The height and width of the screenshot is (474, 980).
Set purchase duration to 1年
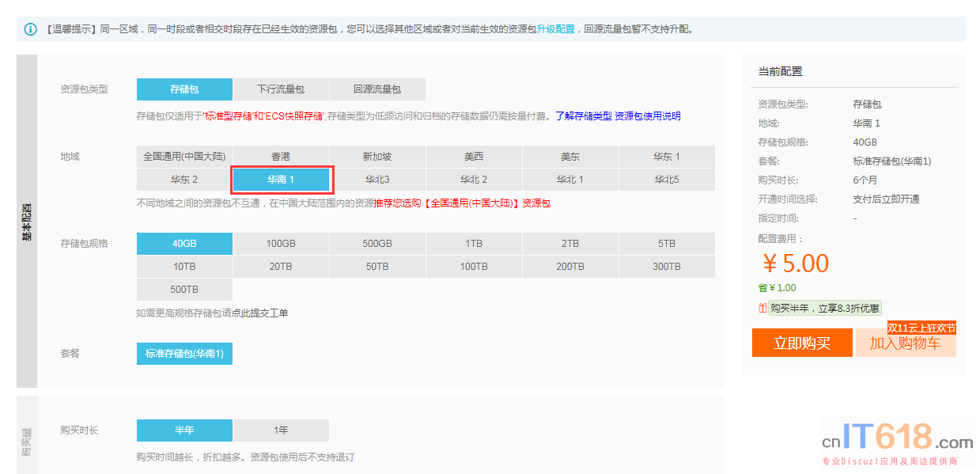point(281,430)
